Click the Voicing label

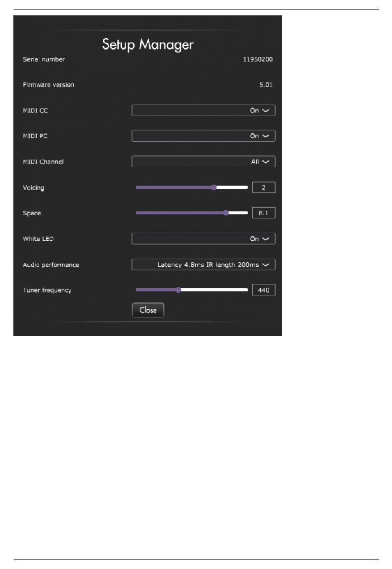[33, 188]
